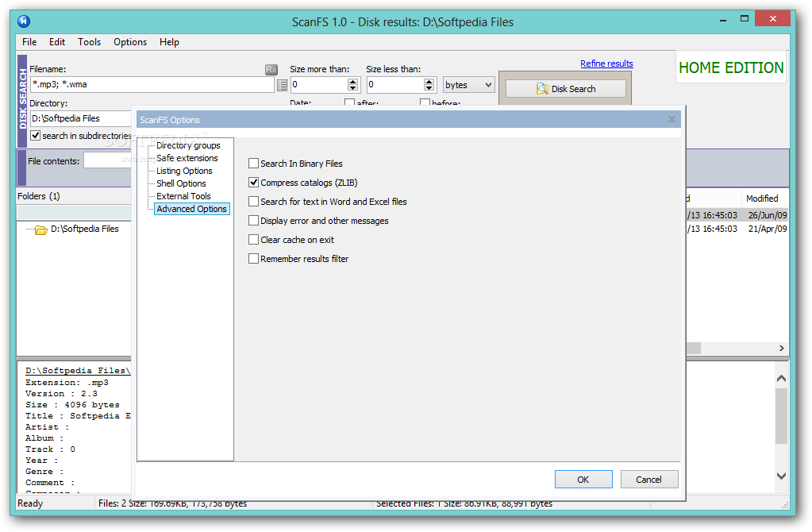This screenshot has height=532, width=812.
Task: Select Advanced Options in options tree
Action: tap(191, 209)
